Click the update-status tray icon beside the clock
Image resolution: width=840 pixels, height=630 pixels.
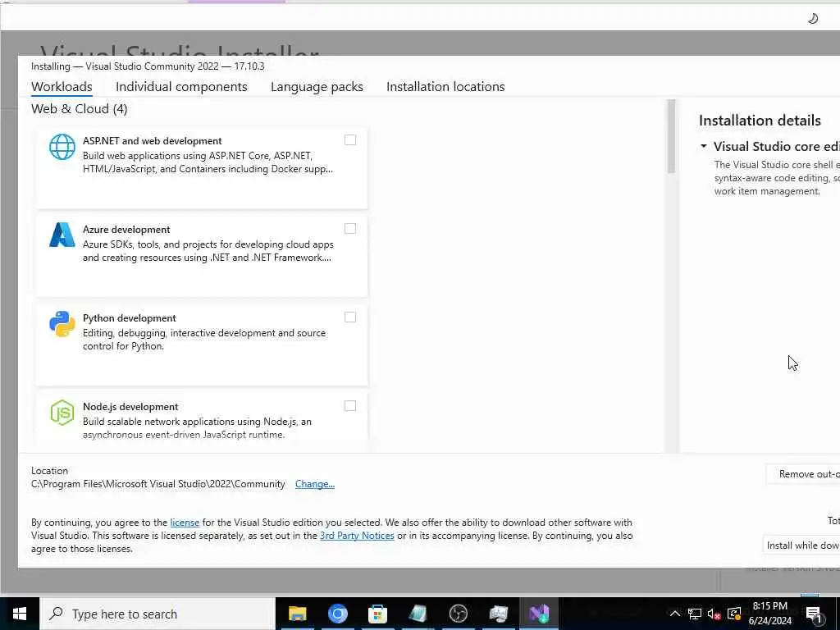pyautogui.click(x=734, y=614)
